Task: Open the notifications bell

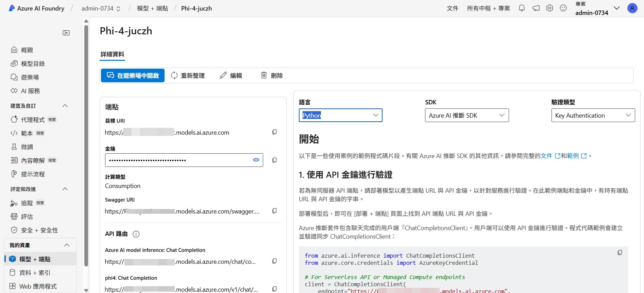Action: [522, 8]
